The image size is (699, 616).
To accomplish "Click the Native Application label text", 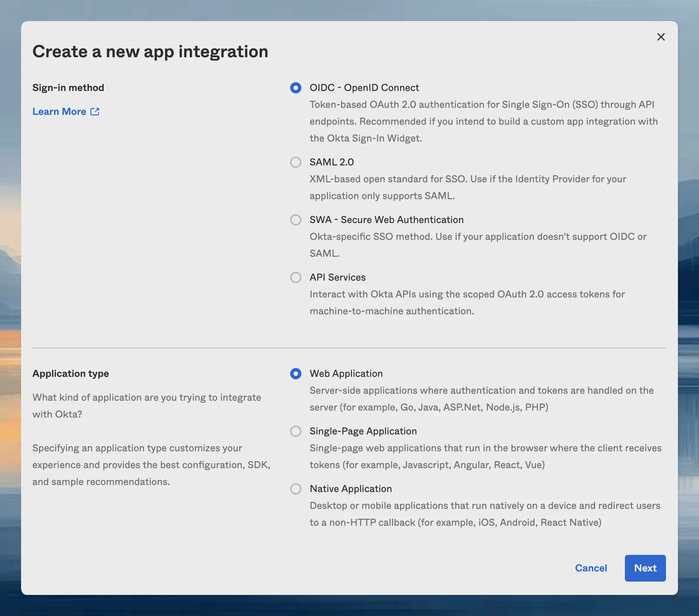I will [351, 489].
